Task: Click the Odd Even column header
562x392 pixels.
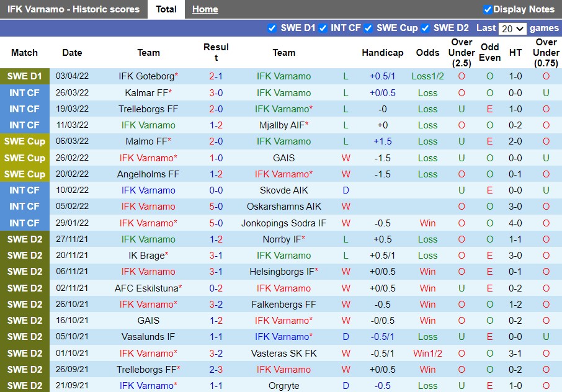Action: (x=489, y=53)
